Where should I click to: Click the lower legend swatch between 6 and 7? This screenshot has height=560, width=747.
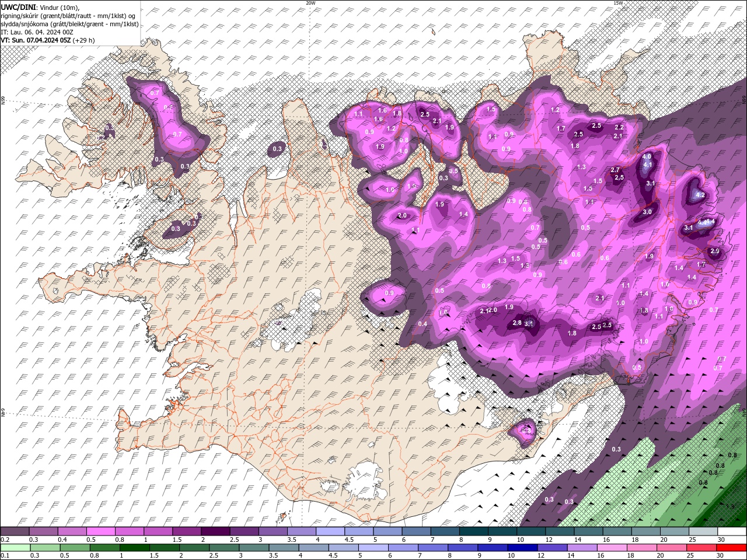click(x=403, y=548)
